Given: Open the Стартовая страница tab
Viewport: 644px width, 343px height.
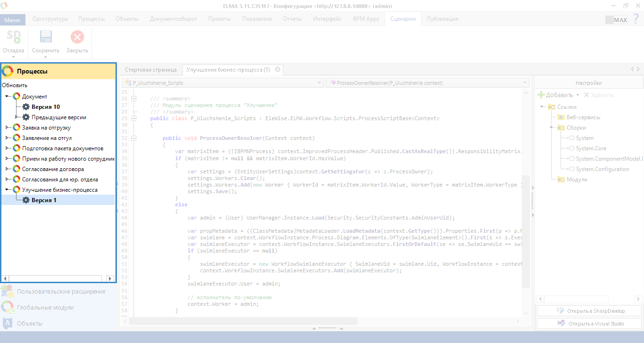Looking at the screenshot, I should click(150, 70).
